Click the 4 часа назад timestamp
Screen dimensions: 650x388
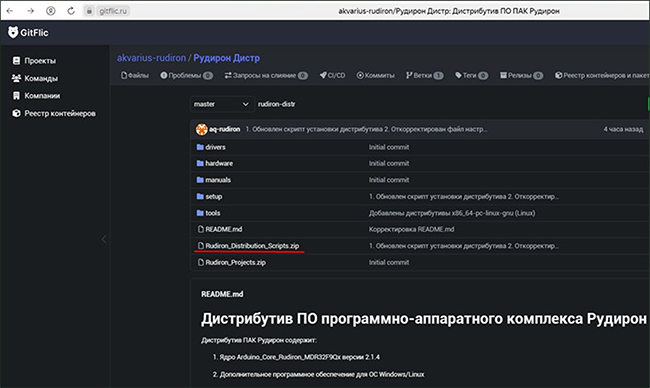(x=623, y=129)
